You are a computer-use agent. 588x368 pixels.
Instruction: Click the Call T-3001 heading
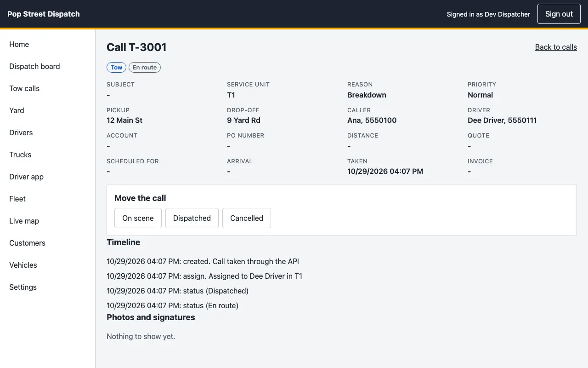tap(136, 47)
